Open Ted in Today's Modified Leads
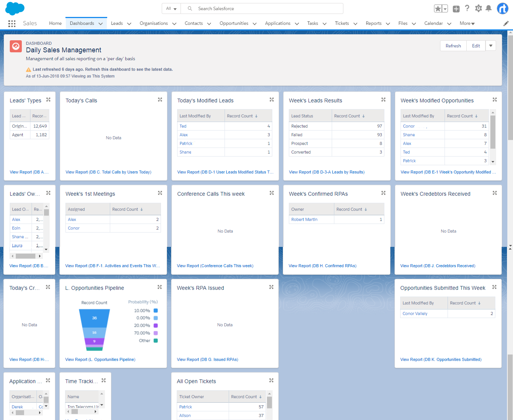The image size is (513, 420). [183, 126]
